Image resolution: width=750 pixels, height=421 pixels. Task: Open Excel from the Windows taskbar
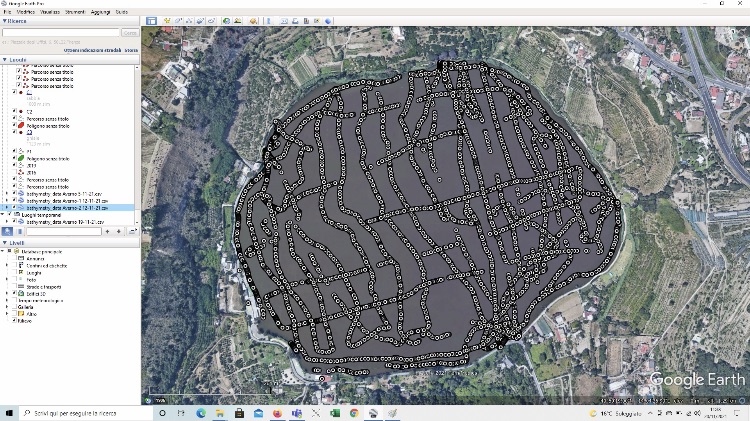click(x=335, y=413)
